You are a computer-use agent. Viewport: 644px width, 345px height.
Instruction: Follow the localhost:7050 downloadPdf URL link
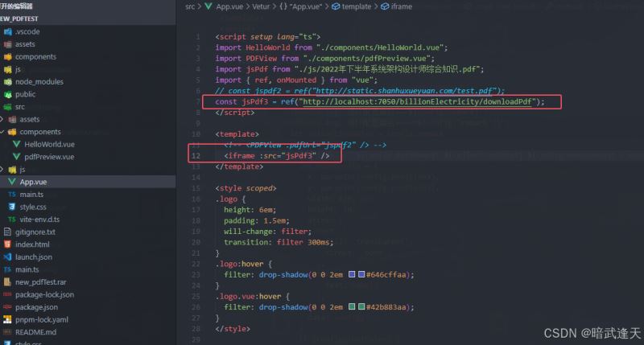coord(417,102)
